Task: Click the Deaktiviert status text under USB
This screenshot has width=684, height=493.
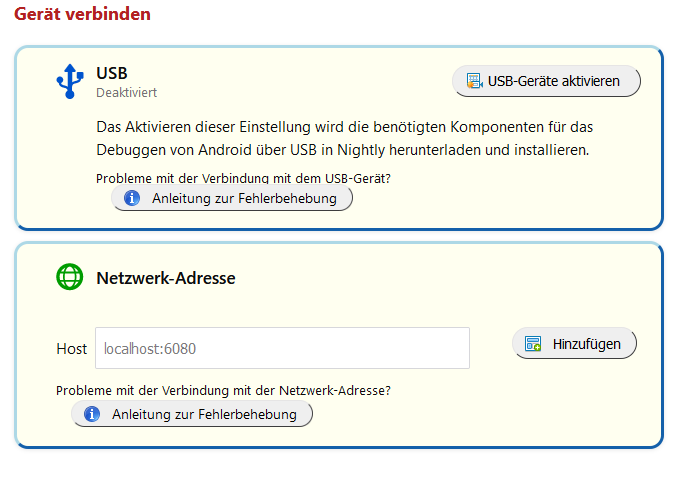Action: (x=126, y=93)
